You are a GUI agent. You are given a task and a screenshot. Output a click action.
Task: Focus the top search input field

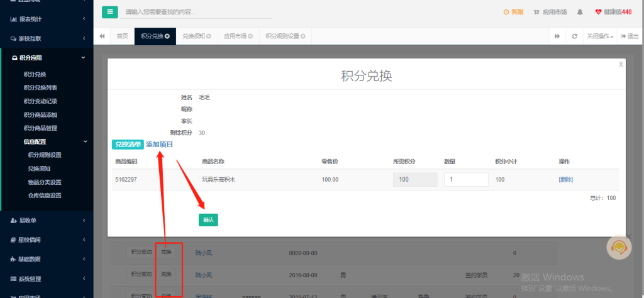pos(196,13)
